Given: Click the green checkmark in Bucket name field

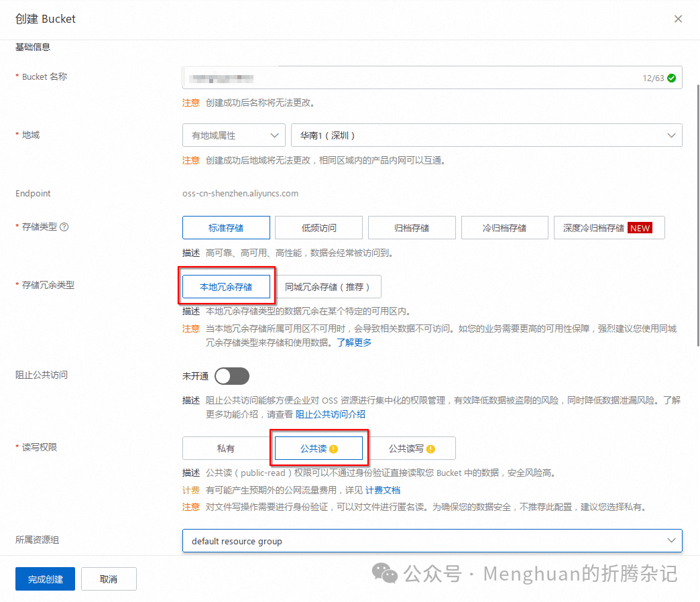Looking at the screenshot, I should tap(671, 78).
